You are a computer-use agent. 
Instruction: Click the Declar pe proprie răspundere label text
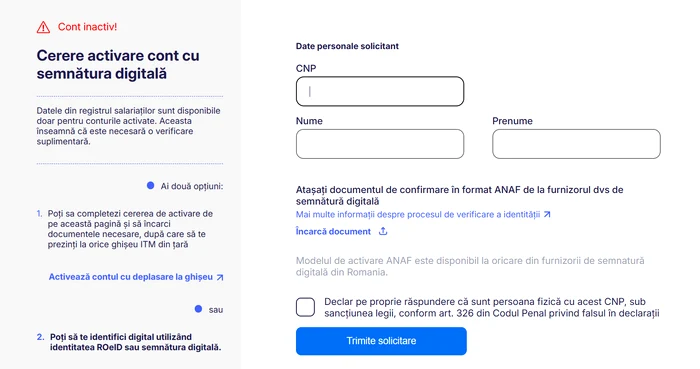(492, 307)
